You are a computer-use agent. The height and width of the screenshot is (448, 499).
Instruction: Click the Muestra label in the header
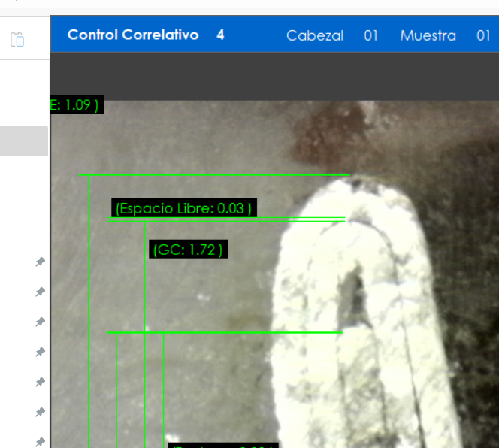(x=428, y=35)
